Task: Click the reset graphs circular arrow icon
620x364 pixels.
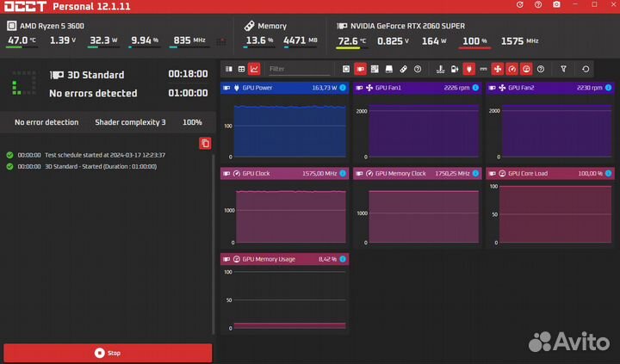Action: pyautogui.click(x=586, y=69)
